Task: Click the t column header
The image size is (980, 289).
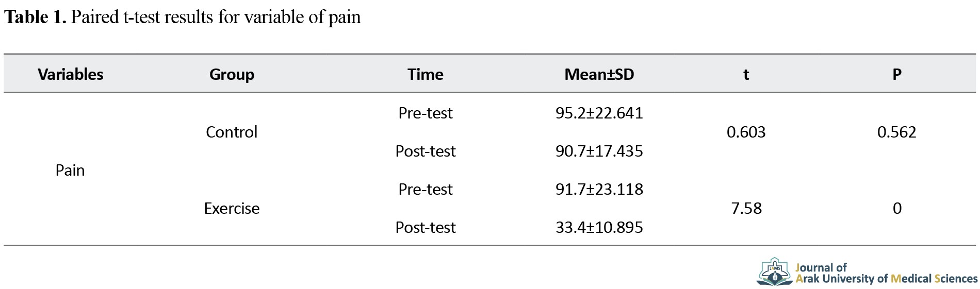Action: click(746, 75)
